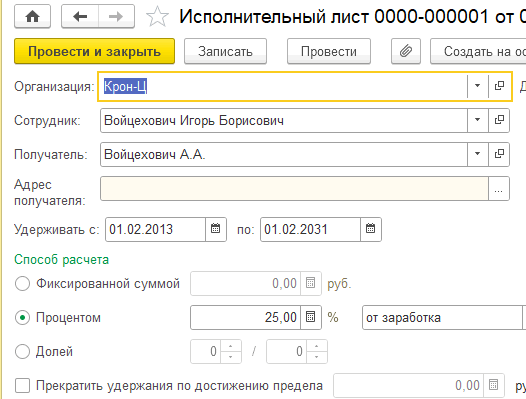Add document to favorites star
The height and width of the screenshot is (399, 526).
[x=157, y=16]
